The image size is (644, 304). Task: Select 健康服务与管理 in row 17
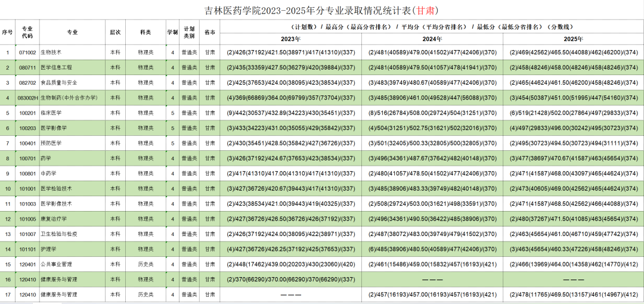[x=73, y=294]
